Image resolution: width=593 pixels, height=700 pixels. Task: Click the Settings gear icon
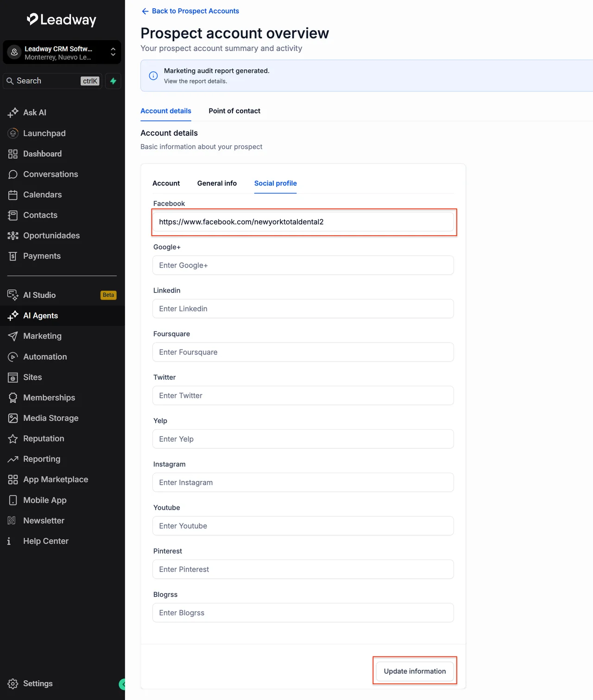[13, 684]
